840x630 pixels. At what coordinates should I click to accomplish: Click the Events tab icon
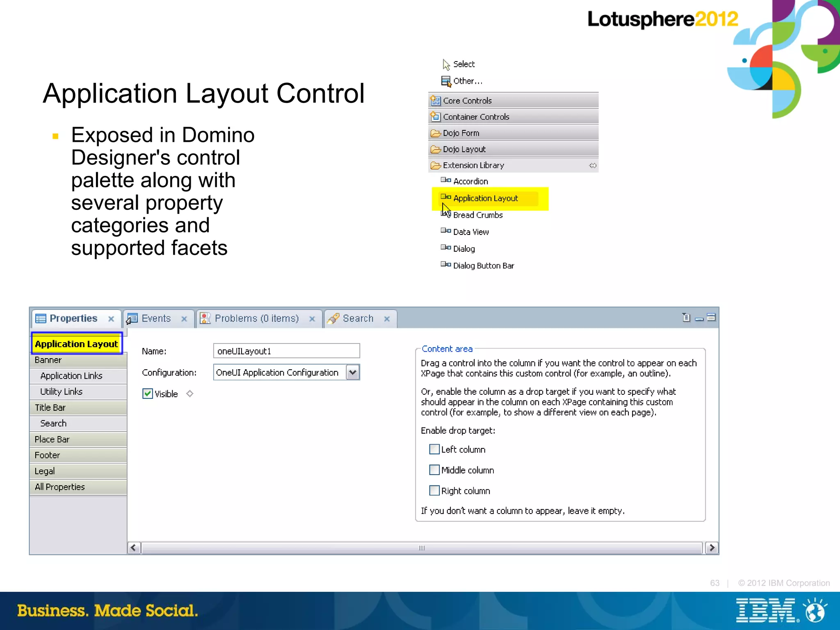tap(132, 319)
